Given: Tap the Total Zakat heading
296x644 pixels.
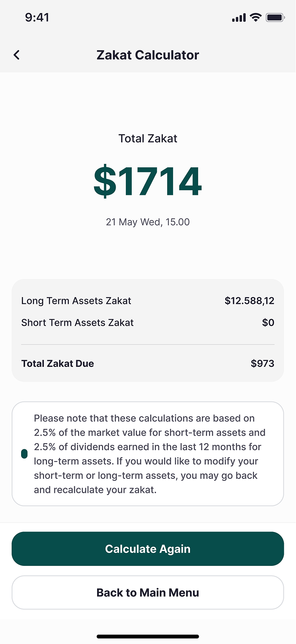Looking at the screenshot, I should click(x=147, y=138).
